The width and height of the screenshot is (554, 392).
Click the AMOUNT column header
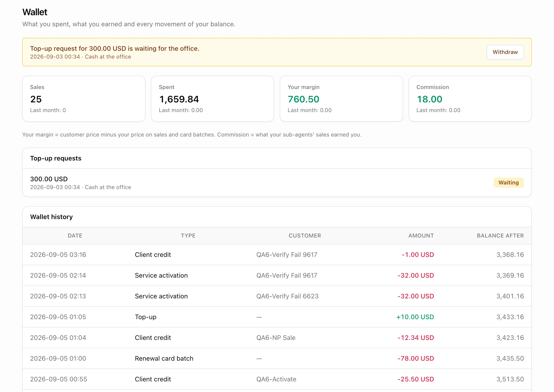(421, 236)
